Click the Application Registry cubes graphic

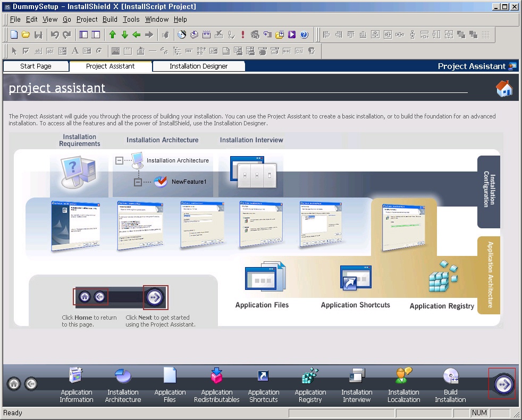[x=443, y=277]
